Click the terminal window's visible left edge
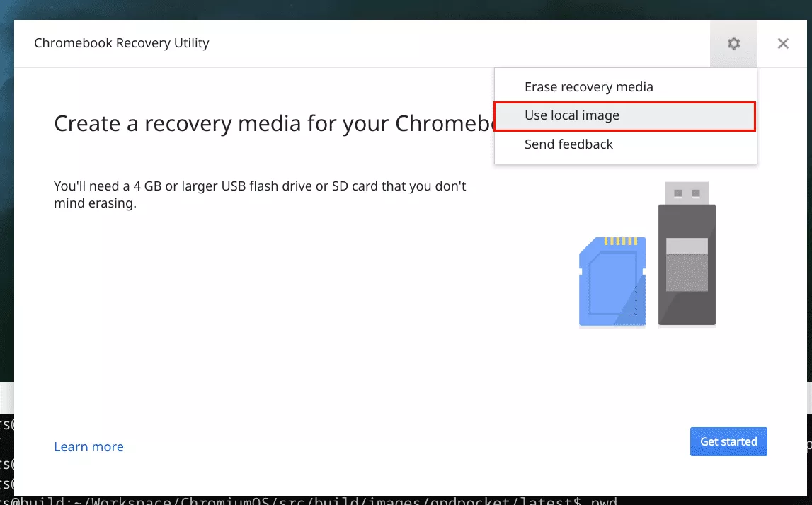Viewport: 812px width, 505px height. tap(6, 453)
